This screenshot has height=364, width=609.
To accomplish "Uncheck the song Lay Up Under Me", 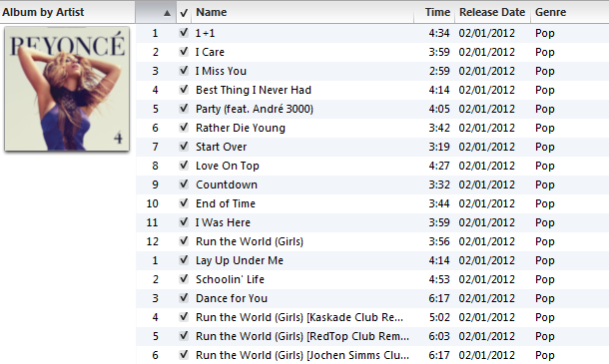I will point(184,260).
